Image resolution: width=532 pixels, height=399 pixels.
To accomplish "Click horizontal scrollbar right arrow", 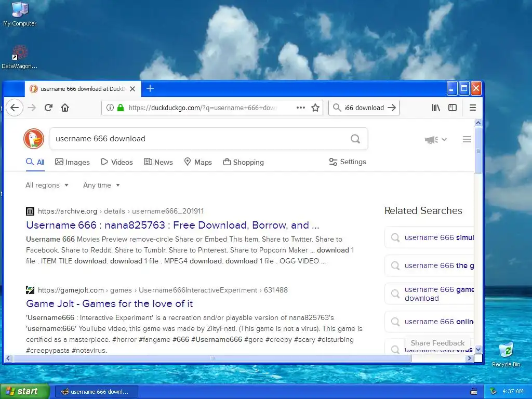I will (469, 358).
